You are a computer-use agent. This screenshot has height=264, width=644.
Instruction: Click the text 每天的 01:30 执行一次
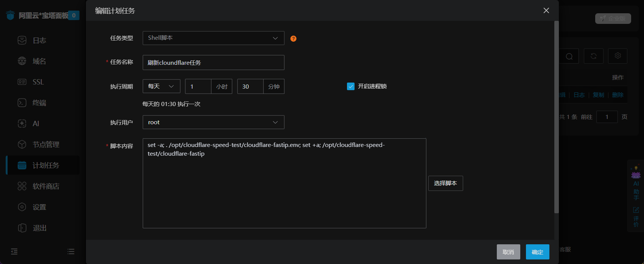coord(171,104)
